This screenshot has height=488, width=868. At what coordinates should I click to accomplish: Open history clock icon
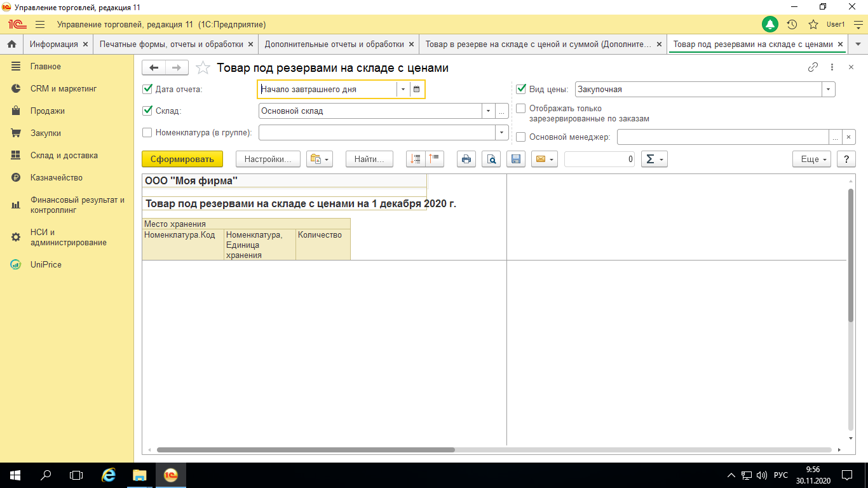(792, 24)
